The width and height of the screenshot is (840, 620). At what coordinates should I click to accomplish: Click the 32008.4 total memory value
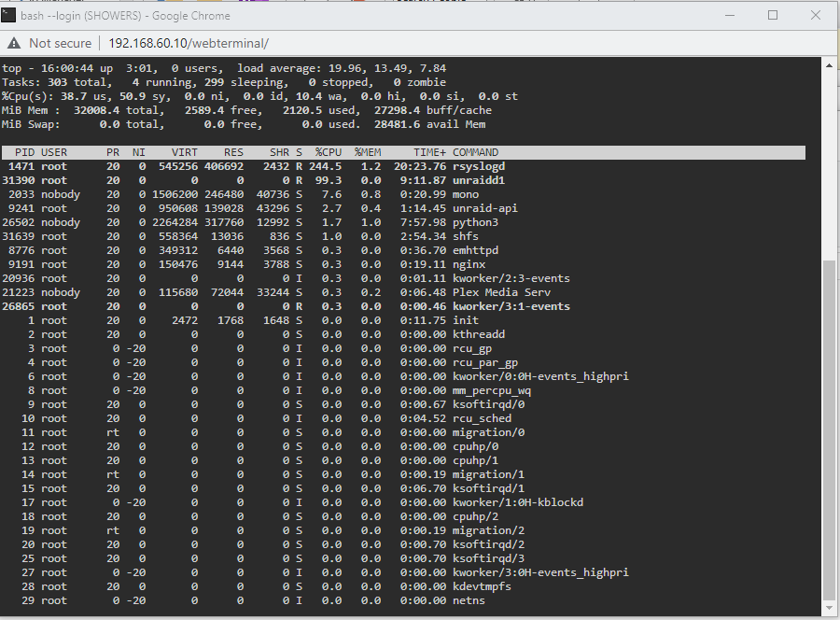click(x=96, y=110)
